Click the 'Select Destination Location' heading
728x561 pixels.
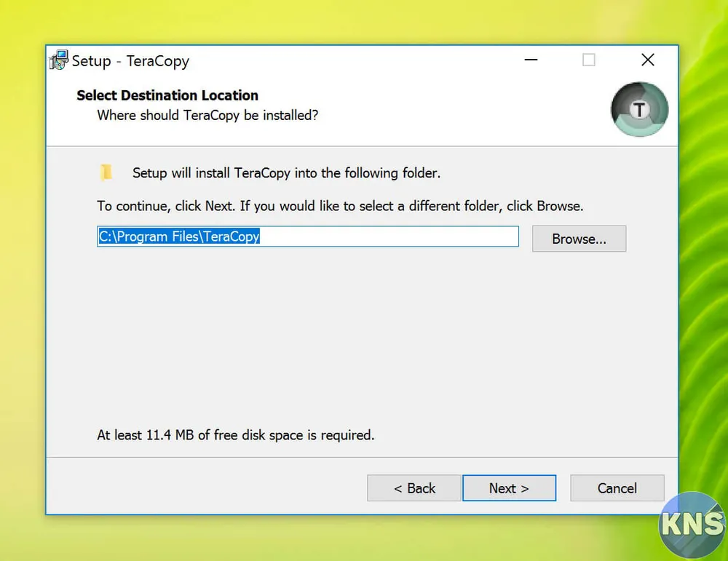pyautogui.click(x=167, y=95)
